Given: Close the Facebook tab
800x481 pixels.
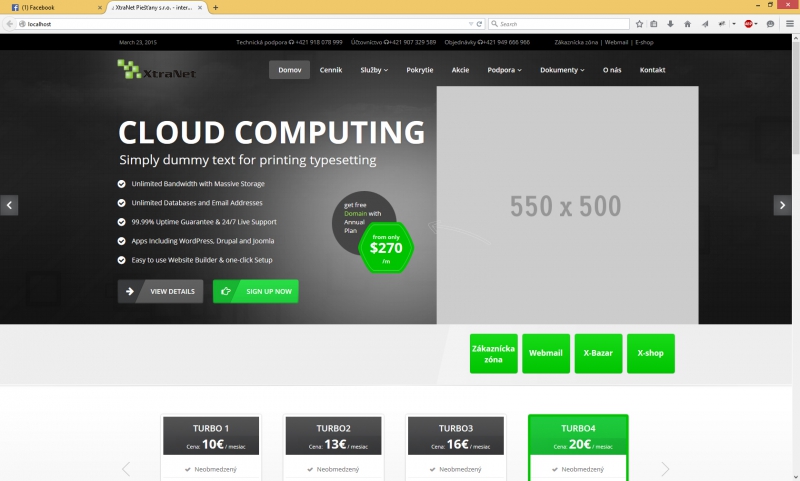Looking at the screenshot, I should pos(99,8).
